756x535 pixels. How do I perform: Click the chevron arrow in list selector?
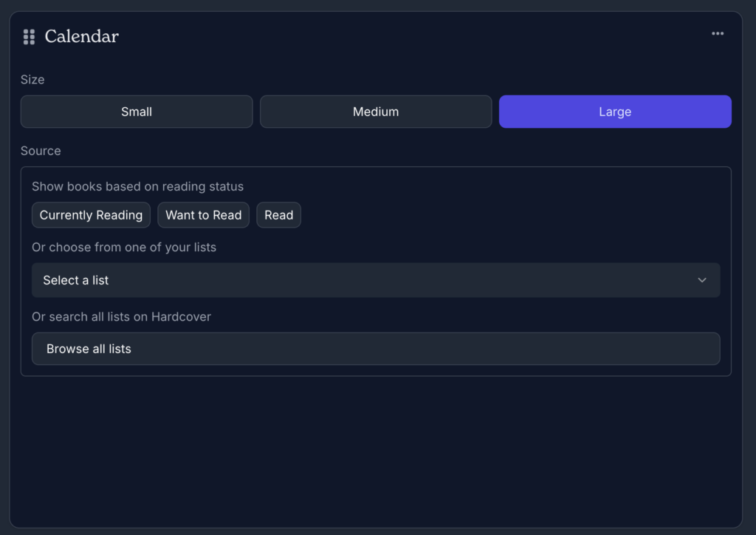point(701,280)
